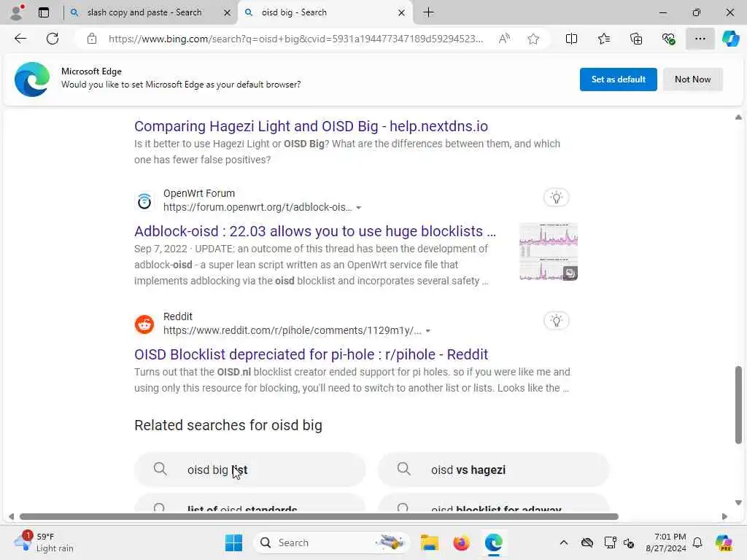This screenshot has height=560, width=747.
Task: Open the Edge profile icon
Action: (x=18, y=12)
